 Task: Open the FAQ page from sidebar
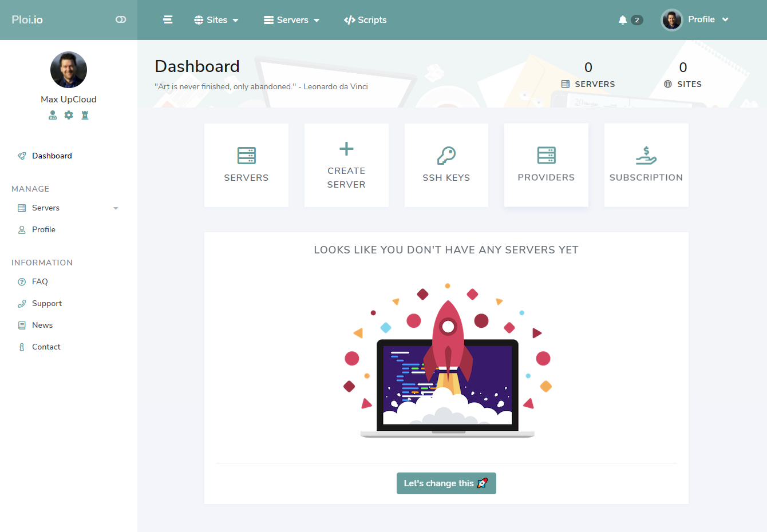(x=39, y=281)
